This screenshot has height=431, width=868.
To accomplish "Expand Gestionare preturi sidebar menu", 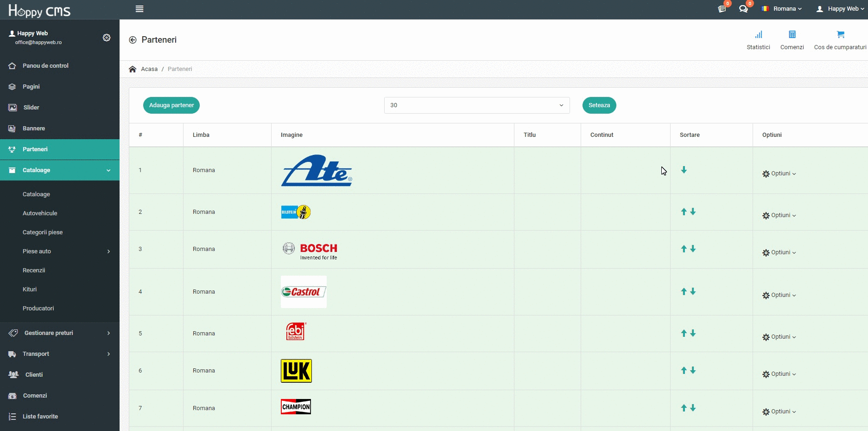I will pyautogui.click(x=60, y=333).
